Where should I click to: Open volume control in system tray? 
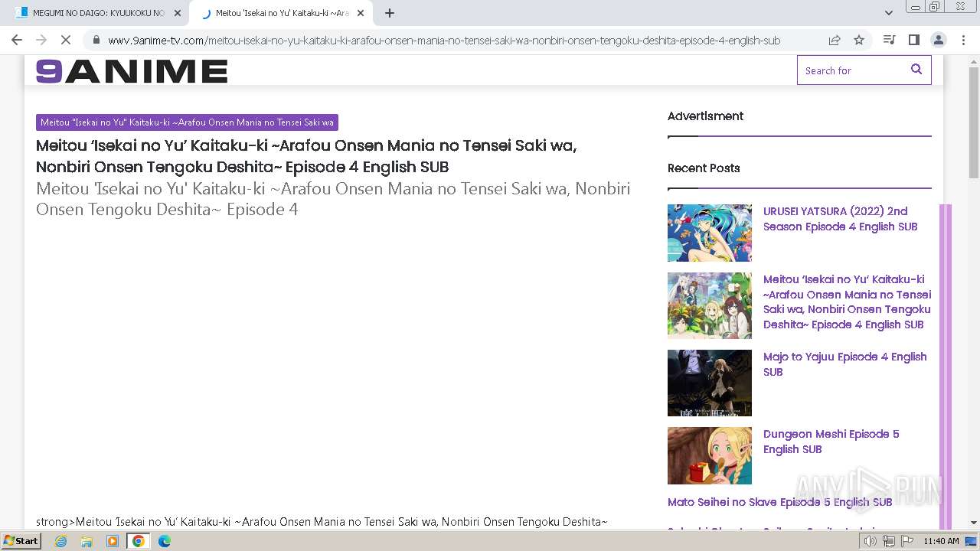[x=871, y=541]
